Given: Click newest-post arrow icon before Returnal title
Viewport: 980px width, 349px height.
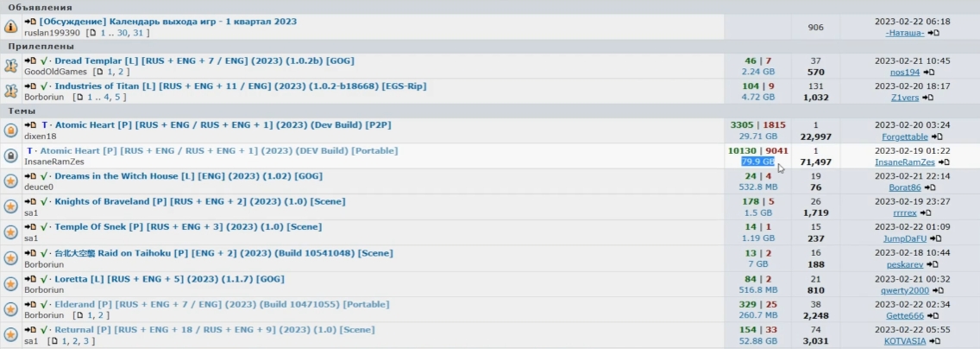Looking at the screenshot, I should tap(30, 330).
